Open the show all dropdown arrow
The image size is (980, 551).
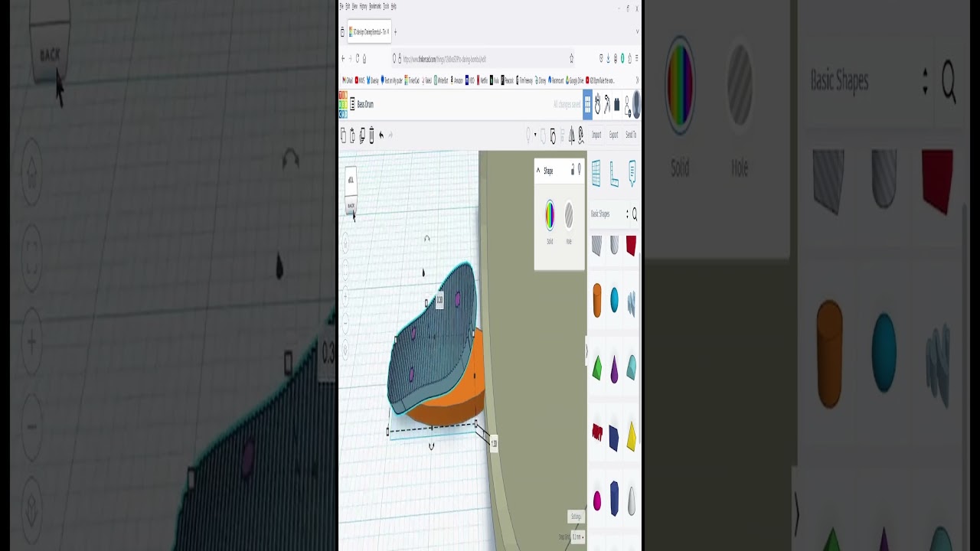(534, 135)
